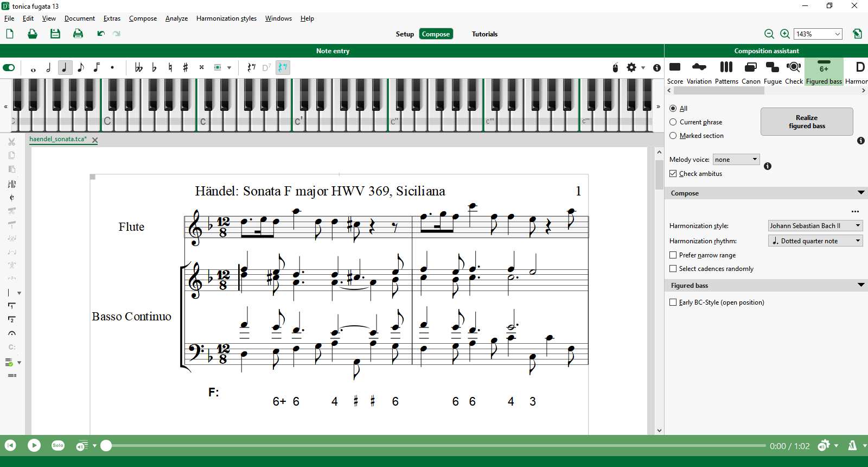Click the score vertical scrollbar
This screenshot has width=868, height=467.
pos(659,175)
